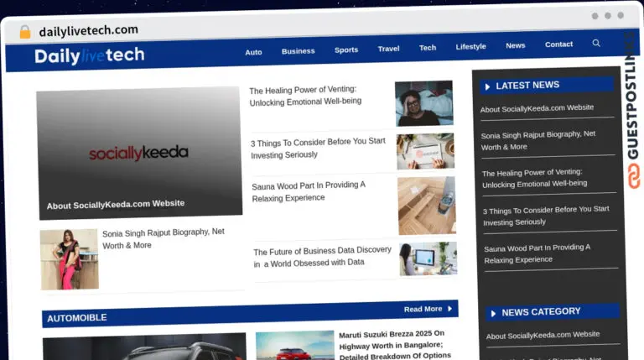The image size is (644, 360).
Task: Click the Future of Business Data thumbnail
Action: pos(428,259)
